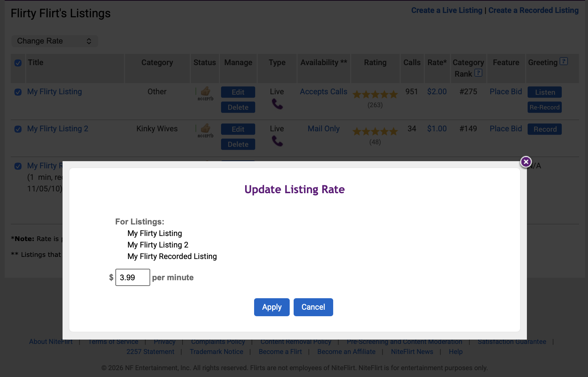Uncheck the recorded listing row checkbox
This screenshot has width=588, height=377.
click(18, 166)
